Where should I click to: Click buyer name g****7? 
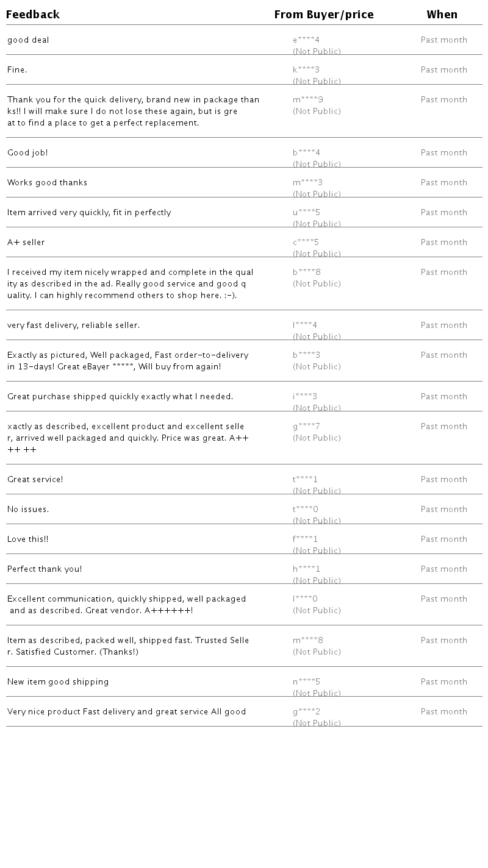[x=306, y=427]
